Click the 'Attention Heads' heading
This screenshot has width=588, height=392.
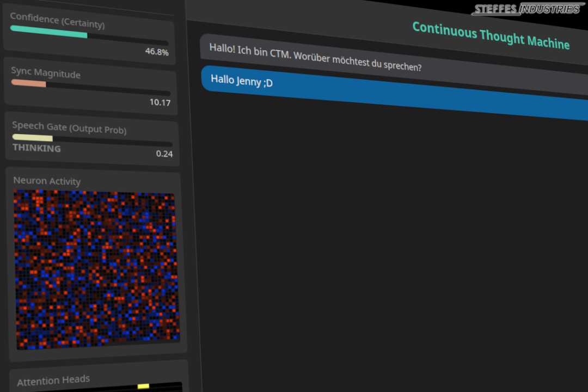53,381
